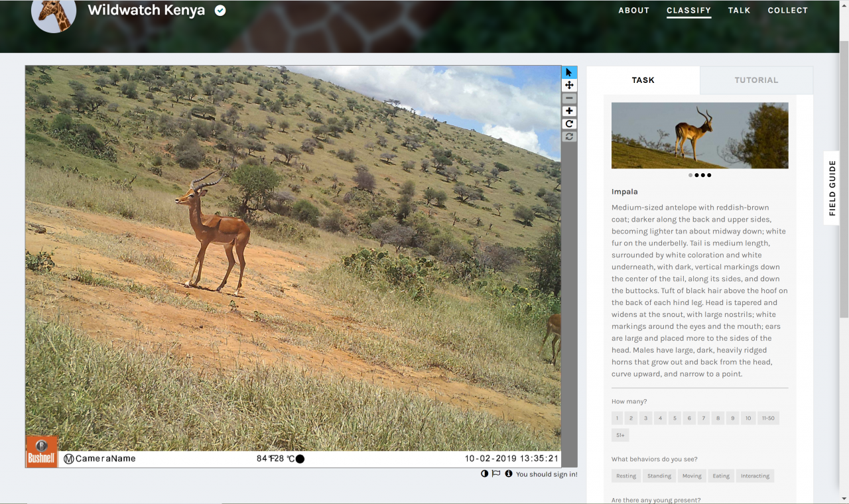Open the FIELD GUIDE side tab

tap(832, 188)
